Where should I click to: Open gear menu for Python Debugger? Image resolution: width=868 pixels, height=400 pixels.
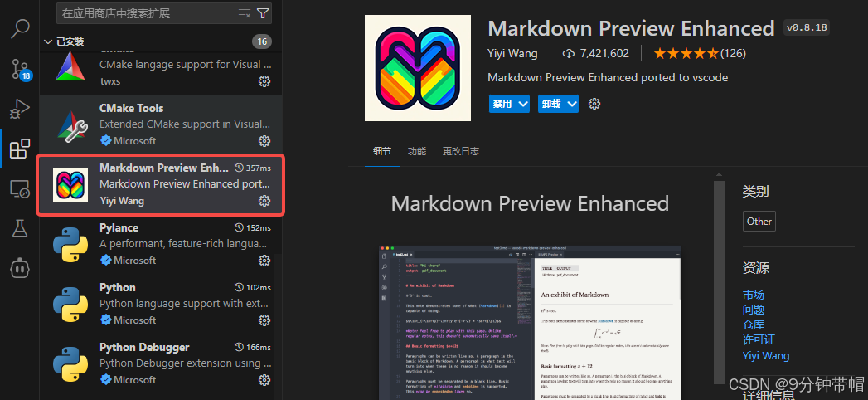point(264,380)
